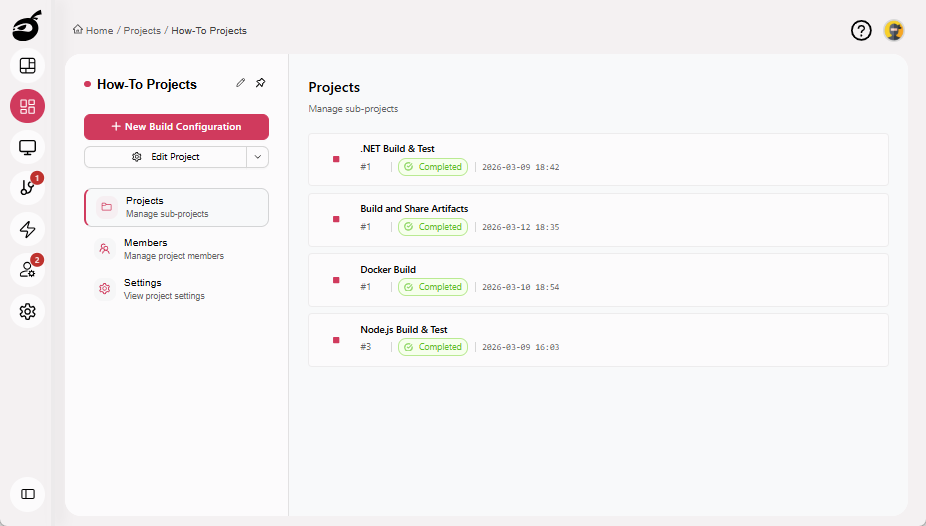Click the home icon in breadcrumb
The height and width of the screenshot is (526, 926).
pos(78,30)
